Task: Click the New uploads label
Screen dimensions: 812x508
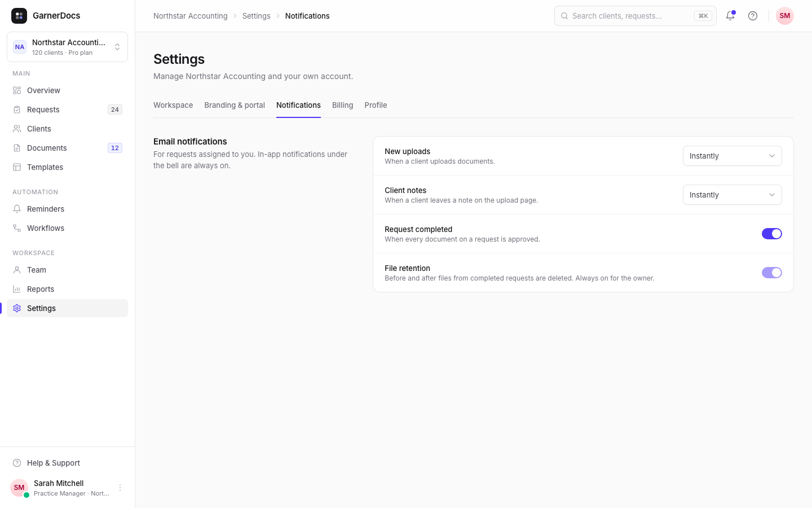Action: (408, 151)
